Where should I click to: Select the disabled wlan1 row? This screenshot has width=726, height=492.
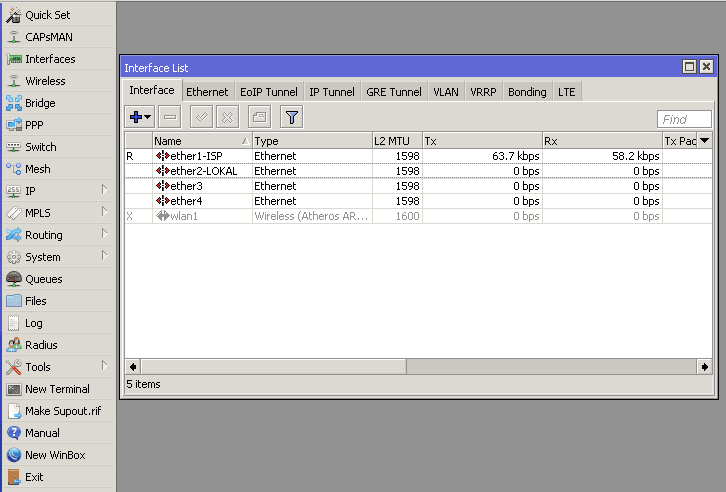418,216
